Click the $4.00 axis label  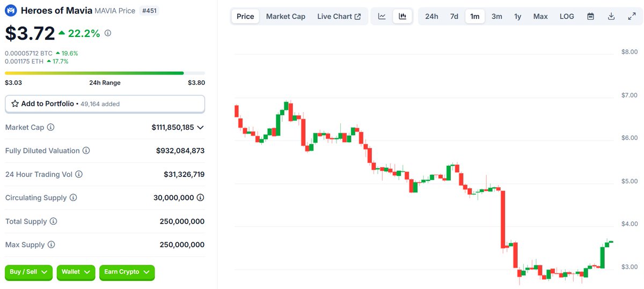[x=629, y=224]
